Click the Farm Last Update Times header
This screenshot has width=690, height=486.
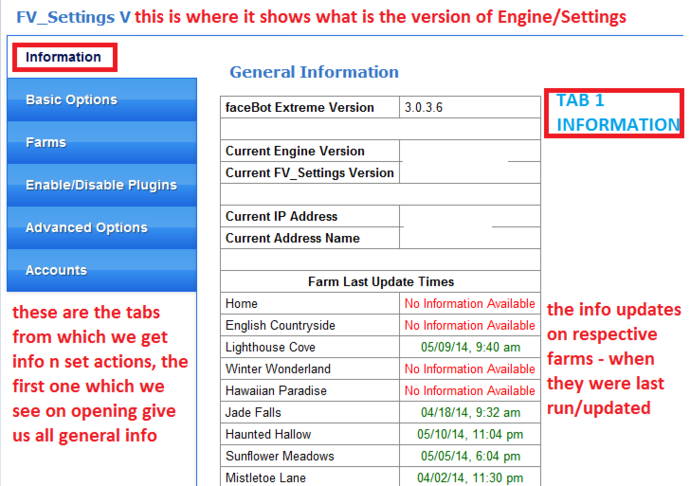[381, 282]
